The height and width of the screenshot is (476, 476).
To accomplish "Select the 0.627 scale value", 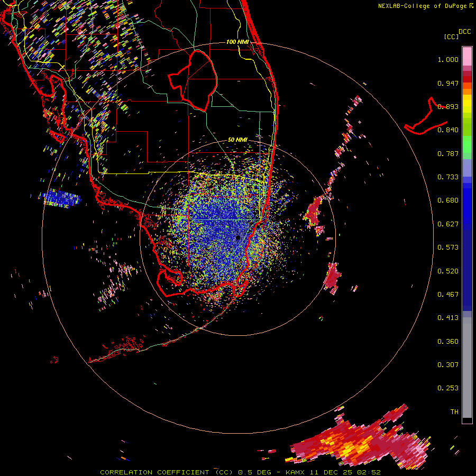I will [448, 224].
